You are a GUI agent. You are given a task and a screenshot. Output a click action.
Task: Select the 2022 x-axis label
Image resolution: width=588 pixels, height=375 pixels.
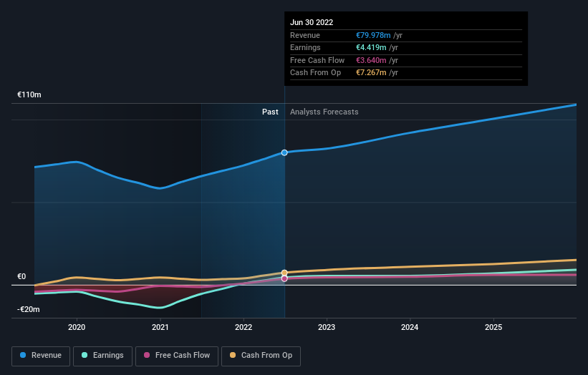coord(244,327)
